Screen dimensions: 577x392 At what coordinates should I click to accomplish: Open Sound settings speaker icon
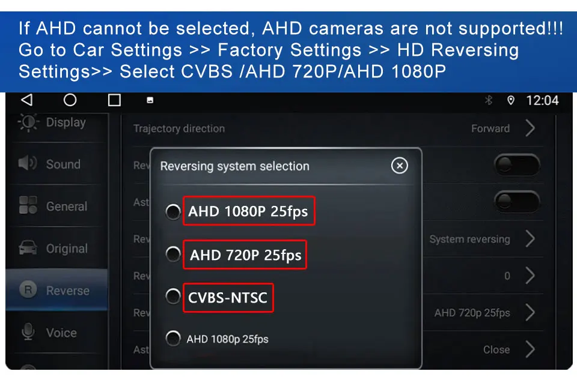[28, 163]
